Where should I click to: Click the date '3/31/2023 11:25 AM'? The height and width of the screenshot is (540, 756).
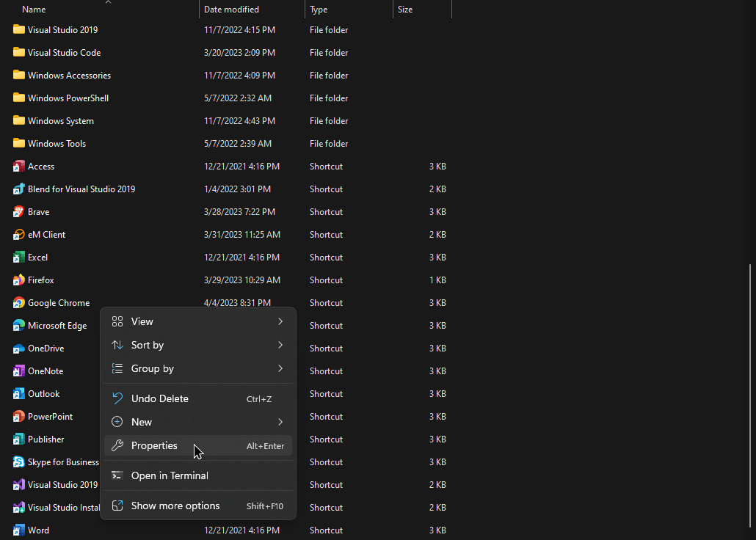pyautogui.click(x=242, y=234)
